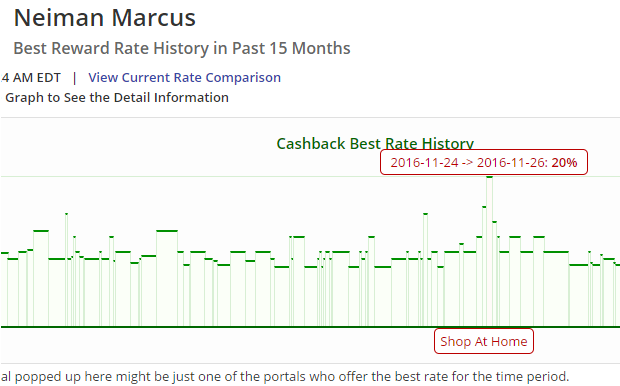Click the leftmost bar segment of the graph
The width and height of the screenshot is (620, 386).
coord(4,290)
